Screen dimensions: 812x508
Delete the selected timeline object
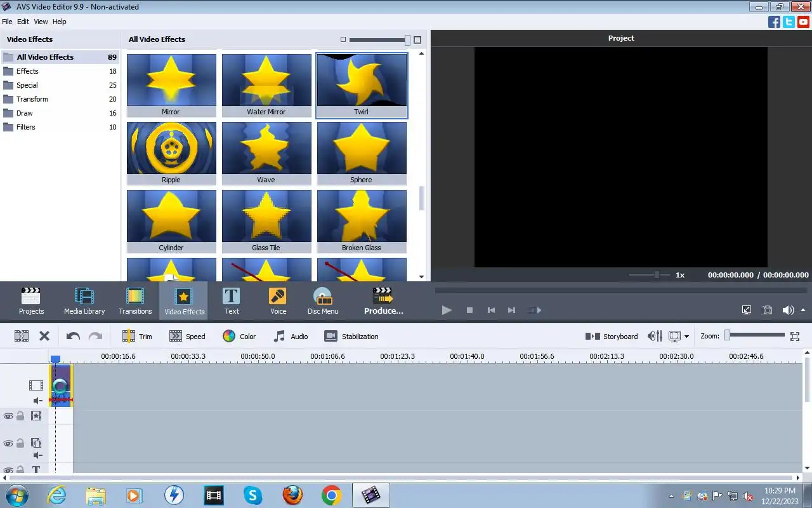[x=44, y=337]
